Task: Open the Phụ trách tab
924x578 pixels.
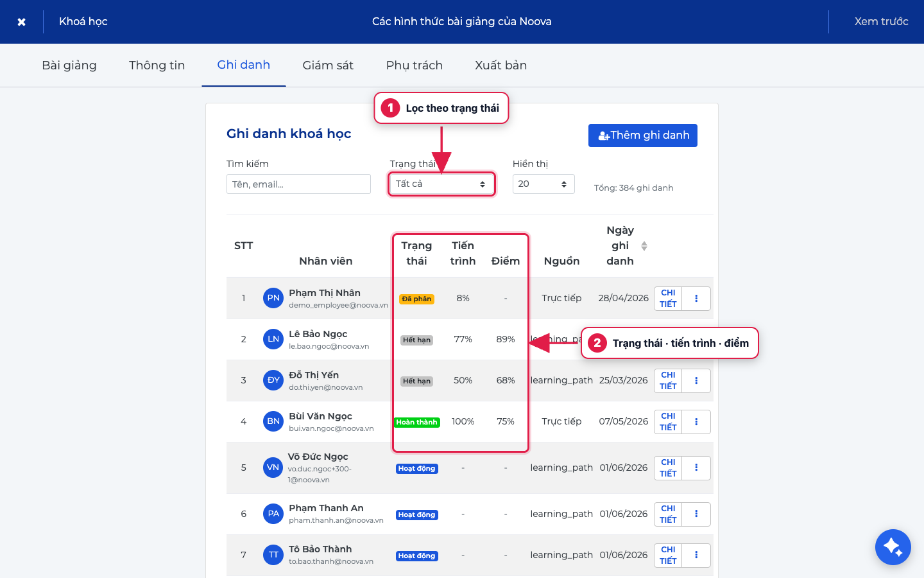Action: pyautogui.click(x=415, y=66)
